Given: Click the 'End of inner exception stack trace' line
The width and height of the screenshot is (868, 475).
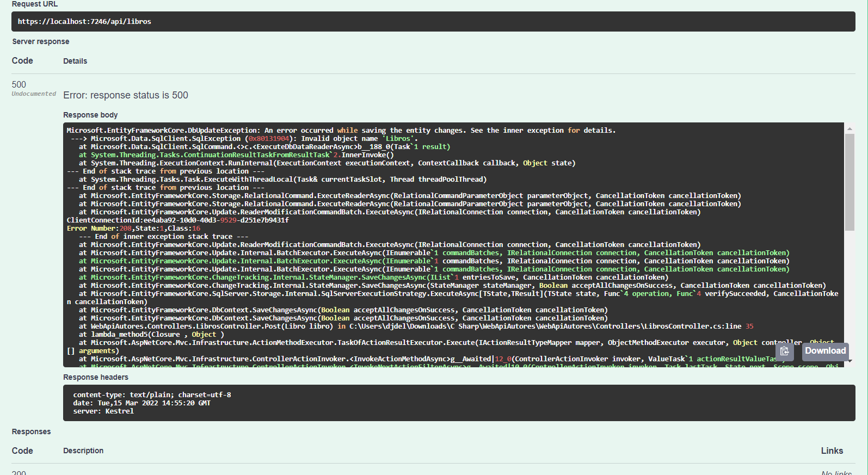Looking at the screenshot, I should [x=164, y=237].
